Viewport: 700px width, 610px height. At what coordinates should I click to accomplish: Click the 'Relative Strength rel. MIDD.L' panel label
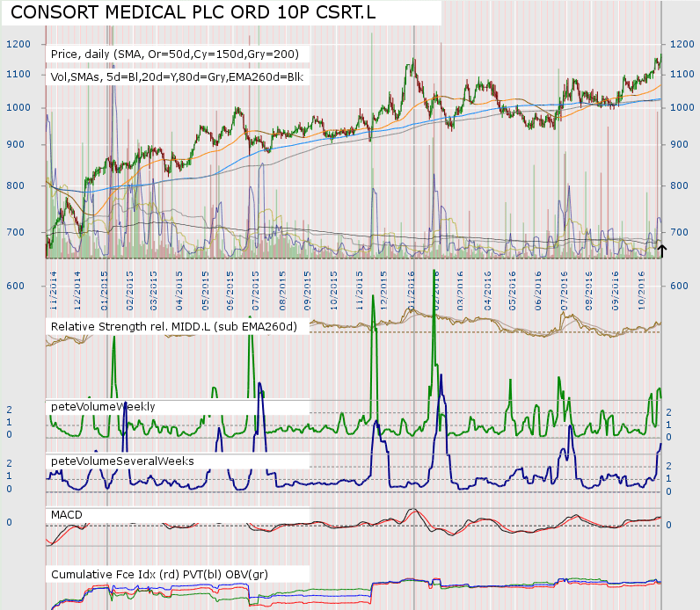coord(173,327)
